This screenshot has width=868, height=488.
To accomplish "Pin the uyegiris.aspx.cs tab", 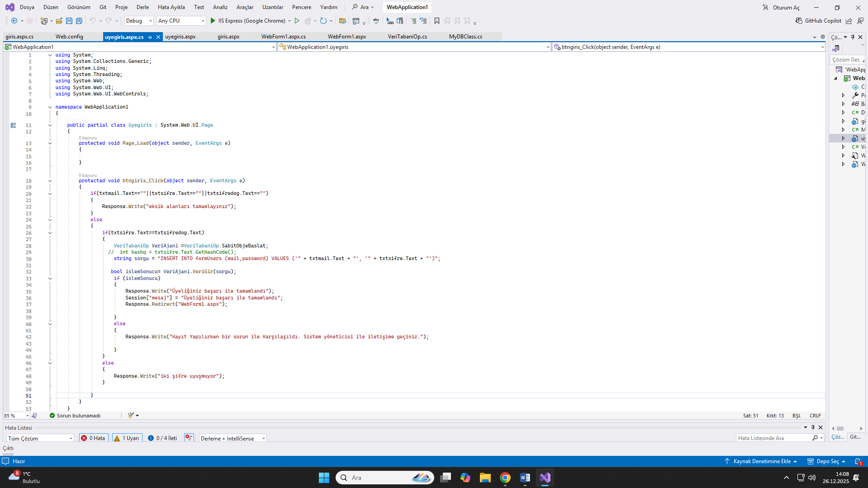I will point(150,37).
